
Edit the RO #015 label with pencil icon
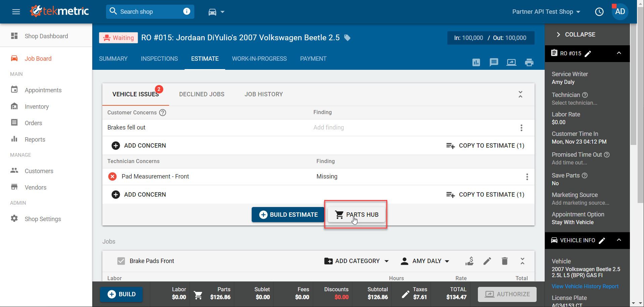point(587,53)
